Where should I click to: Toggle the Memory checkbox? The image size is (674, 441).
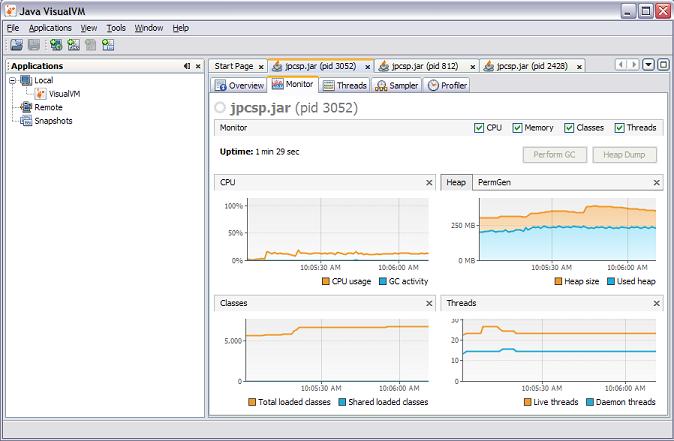pos(518,128)
